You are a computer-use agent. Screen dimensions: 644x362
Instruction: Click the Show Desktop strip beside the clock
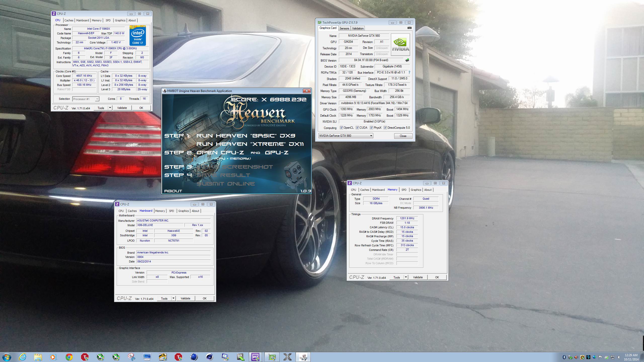pyautogui.click(x=642, y=357)
